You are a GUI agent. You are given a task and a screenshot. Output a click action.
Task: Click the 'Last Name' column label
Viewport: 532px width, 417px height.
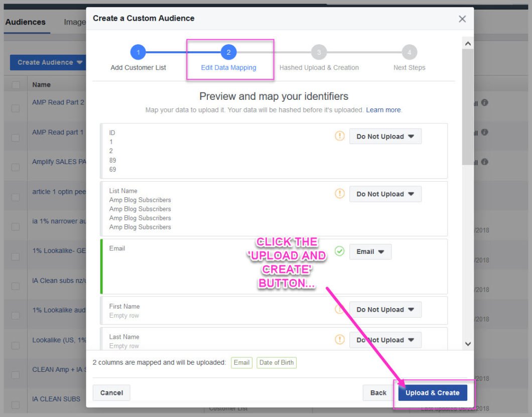tap(124, 337)
